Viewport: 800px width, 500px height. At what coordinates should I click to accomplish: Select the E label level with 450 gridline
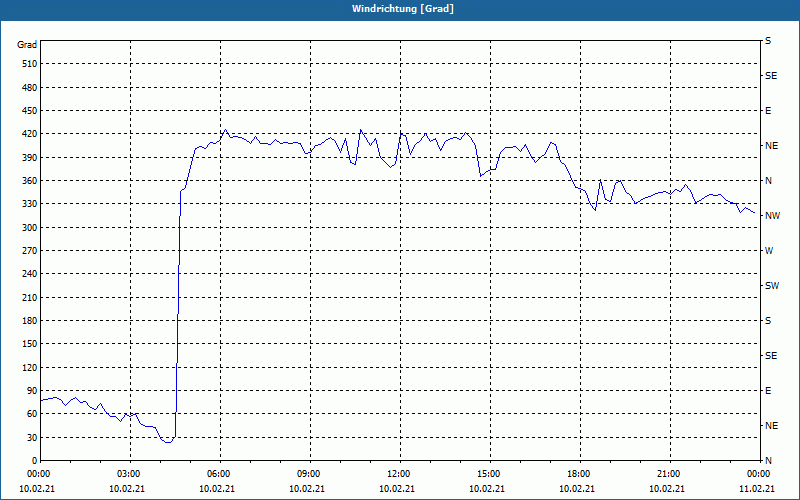coord(768,111)
